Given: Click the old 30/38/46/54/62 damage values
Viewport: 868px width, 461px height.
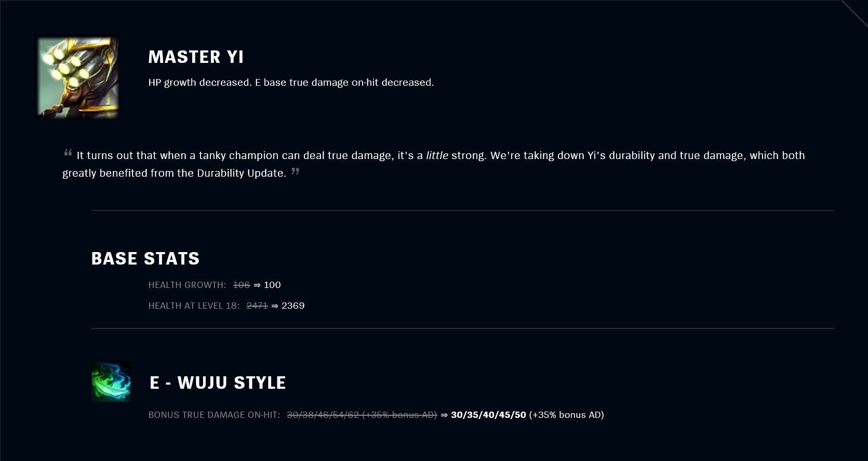Looking at the screenshot, I should point(323,415).
